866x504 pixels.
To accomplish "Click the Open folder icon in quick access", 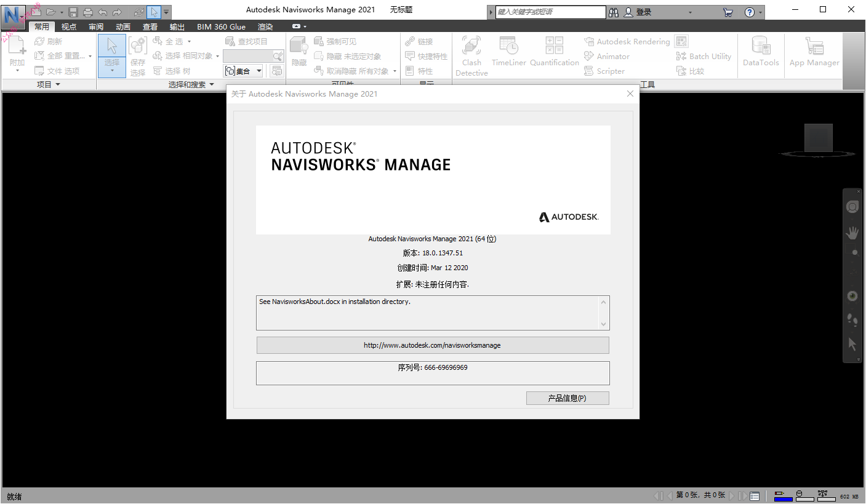I will 51,12.
